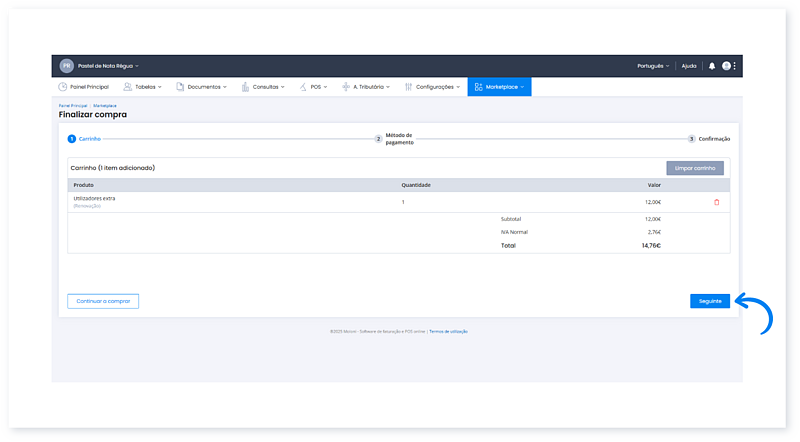Viewport: 800px width, 442px height.
Task: Expand the Documentos menu
Action: click(x=201, y=87)
